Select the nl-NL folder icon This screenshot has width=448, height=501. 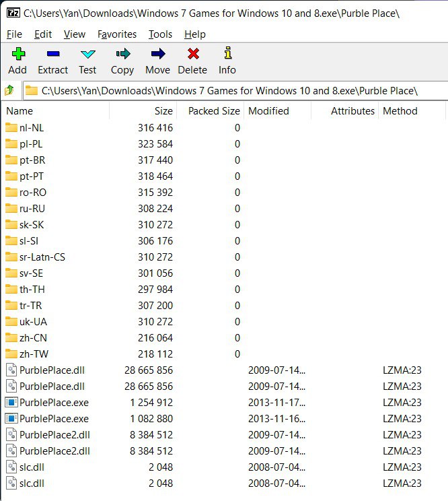pos(11,127)
